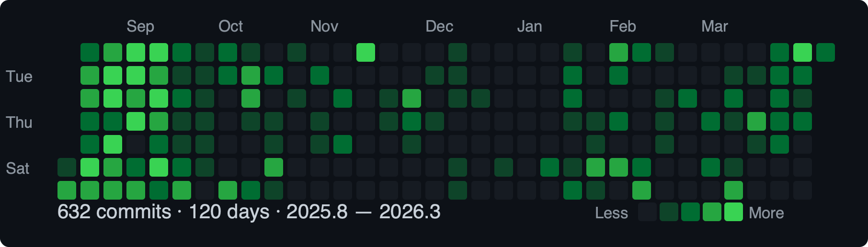The height and width of the screenshot is (247, 868).
Task: Choose the Feb month label
Action: pos(622,26)
